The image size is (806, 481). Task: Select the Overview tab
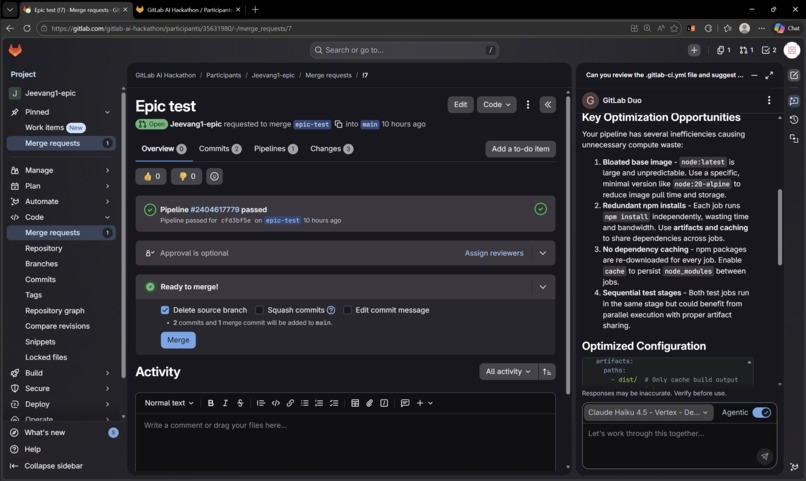(x=163, y=149)
